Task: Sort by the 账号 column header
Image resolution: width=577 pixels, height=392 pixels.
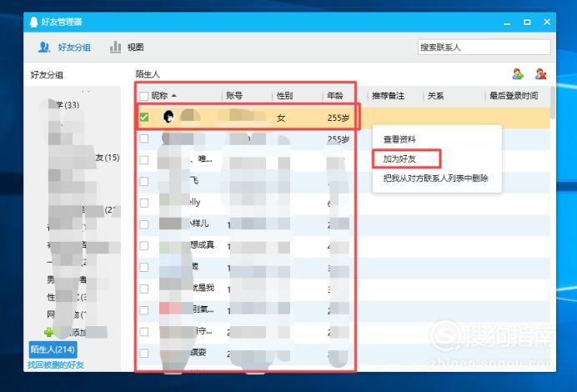Action: 234,96
